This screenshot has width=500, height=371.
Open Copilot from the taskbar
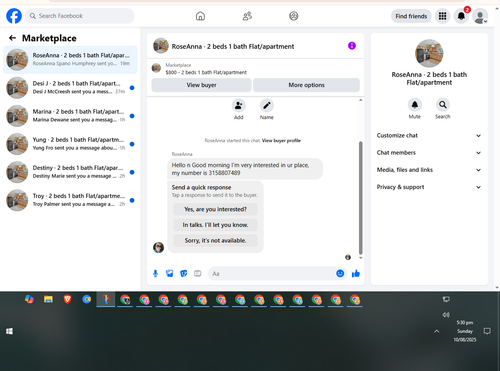pos(29,299)
